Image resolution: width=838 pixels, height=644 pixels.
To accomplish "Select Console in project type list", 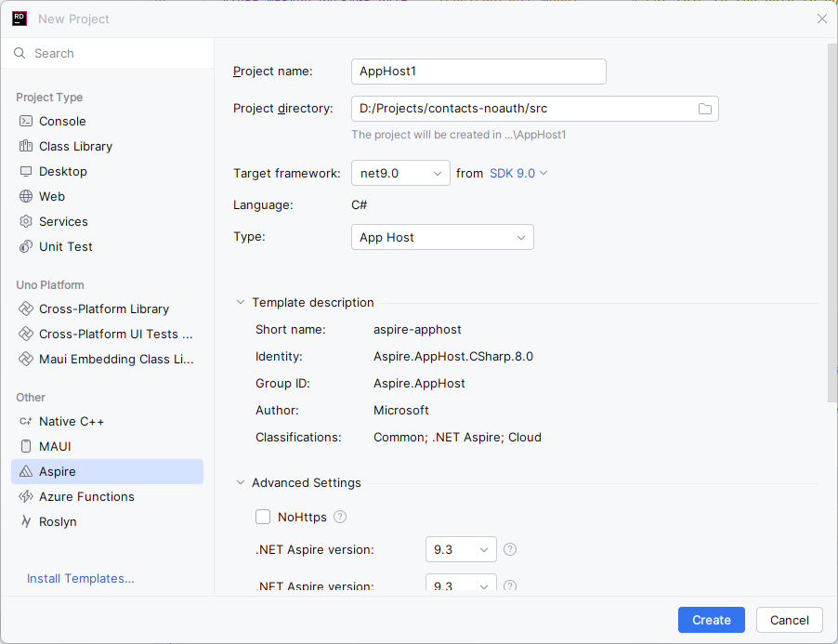I will 108,121.
